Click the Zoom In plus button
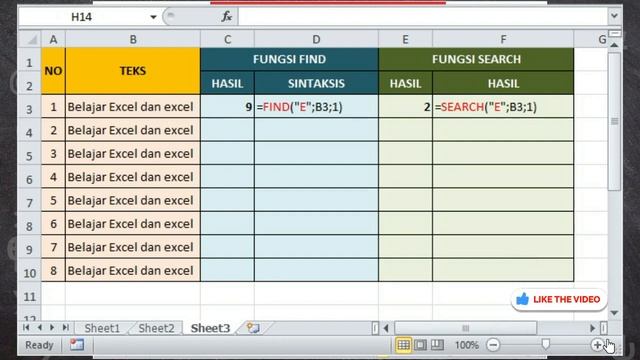 click(x=597, y=345)
